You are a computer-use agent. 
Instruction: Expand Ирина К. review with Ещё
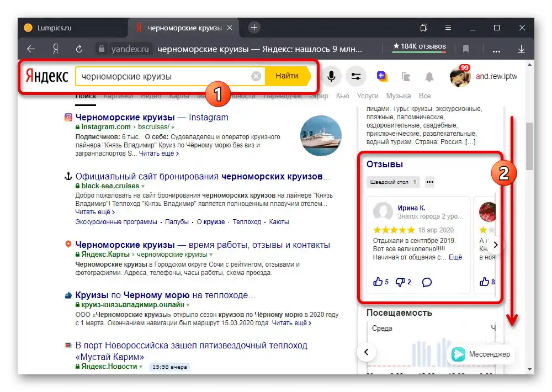[x=455, y=257]
